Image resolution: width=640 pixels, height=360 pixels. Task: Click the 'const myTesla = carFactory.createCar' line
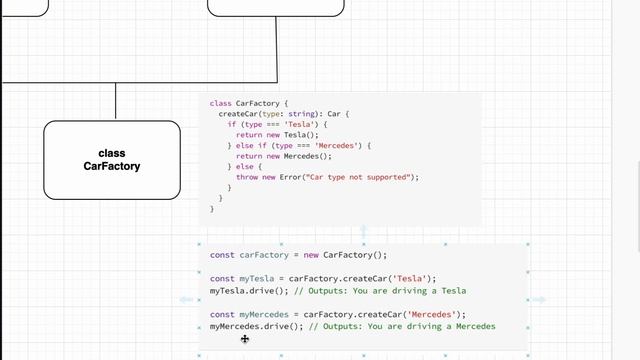[323, 279]
